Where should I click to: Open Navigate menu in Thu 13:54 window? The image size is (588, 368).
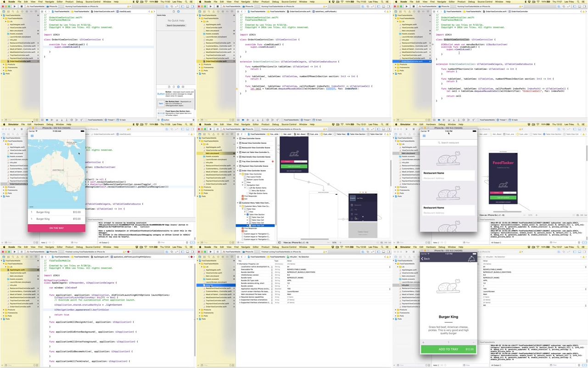50,247
